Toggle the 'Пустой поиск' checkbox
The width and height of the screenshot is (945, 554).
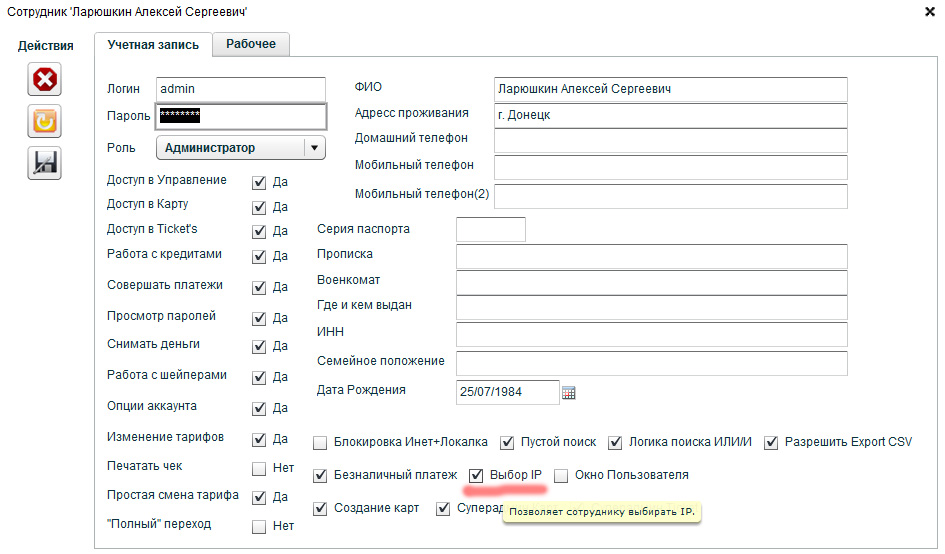coord(507,443)
